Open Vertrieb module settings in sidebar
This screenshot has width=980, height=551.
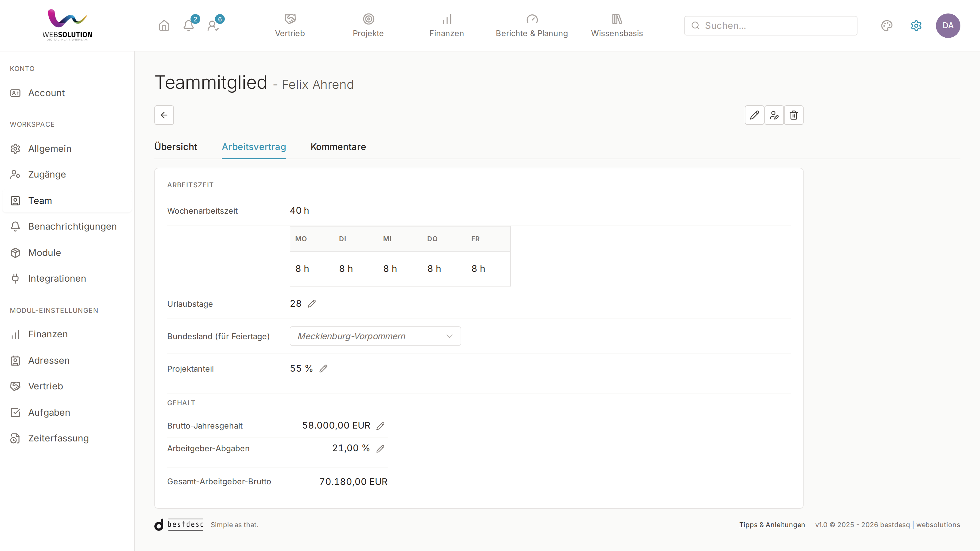click(x=67, y=386)
